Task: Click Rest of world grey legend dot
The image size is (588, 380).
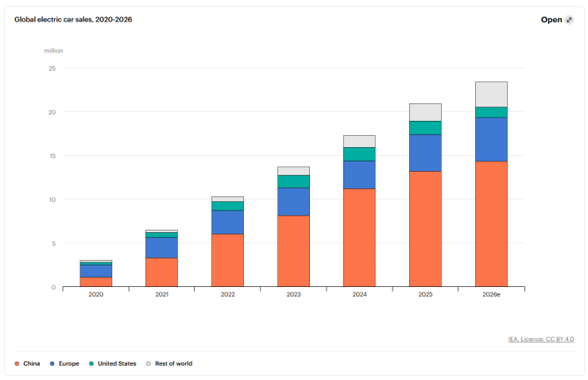Action: tap(149, 363)
